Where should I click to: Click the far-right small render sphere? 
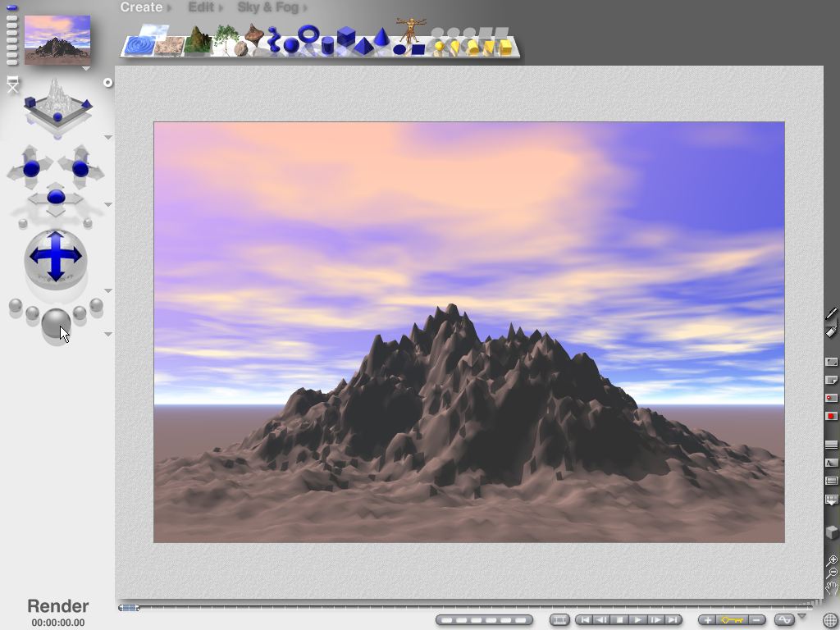97,305
